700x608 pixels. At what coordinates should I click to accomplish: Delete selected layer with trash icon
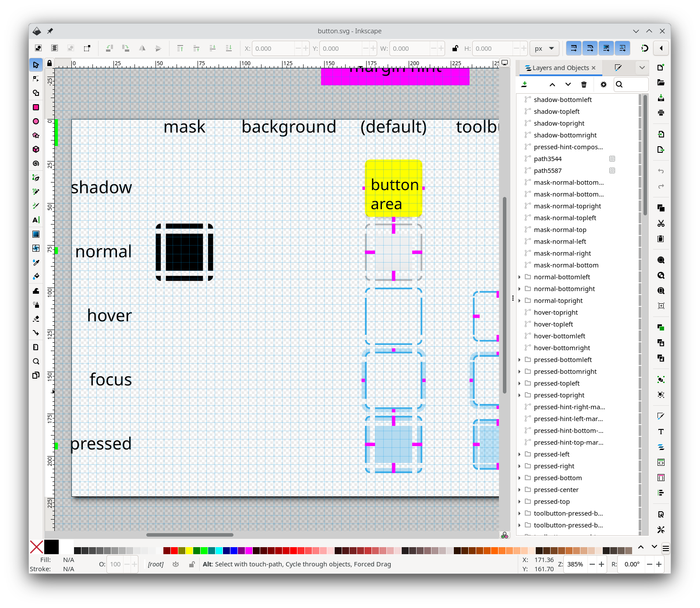tap(583, 84)
